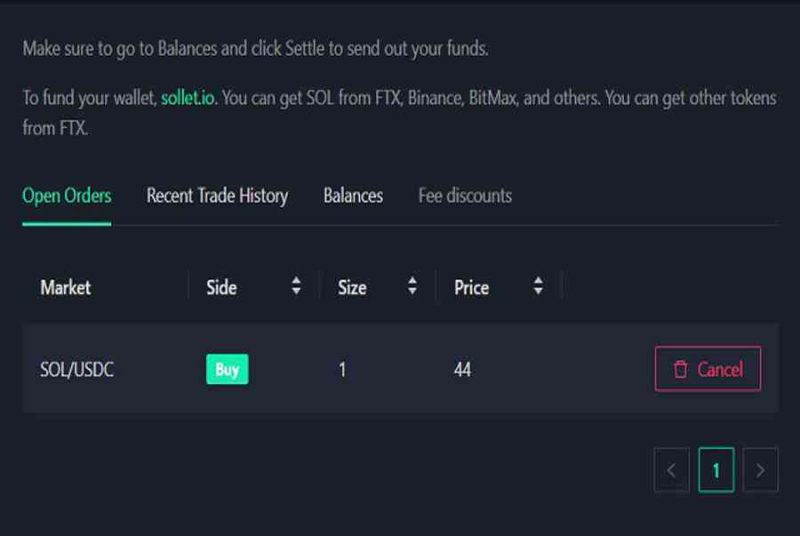Click the order price value 44
Viewport: 800px width, 536px height.
click(462, 369)
